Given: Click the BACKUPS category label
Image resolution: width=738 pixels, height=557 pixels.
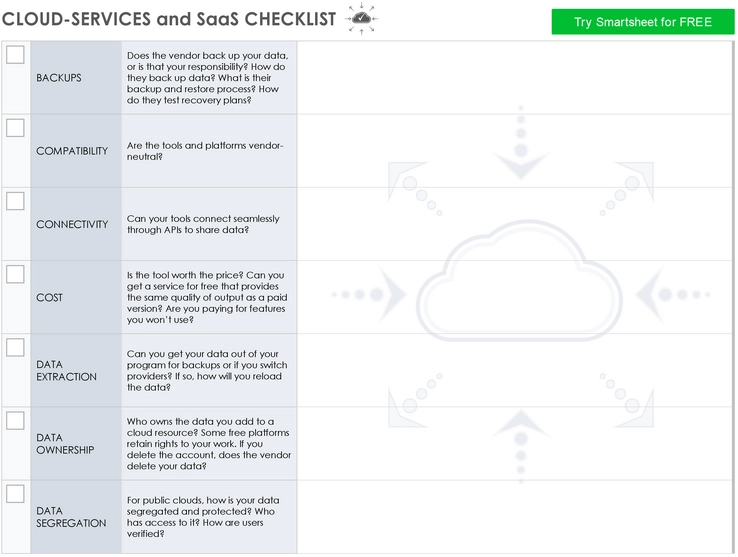Looking at the screenshot, I should (x=59, y=78).
